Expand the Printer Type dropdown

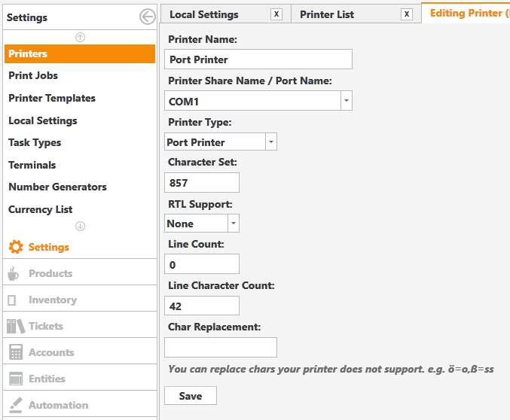(271, 142)
